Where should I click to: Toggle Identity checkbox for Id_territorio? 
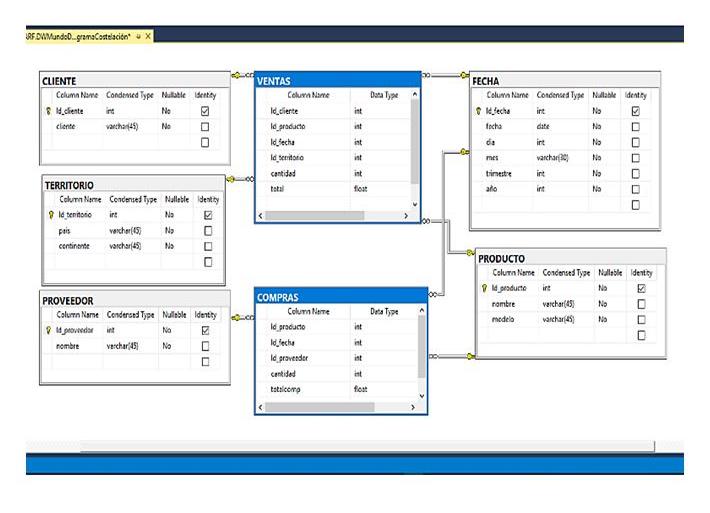[x=208, y=215]
